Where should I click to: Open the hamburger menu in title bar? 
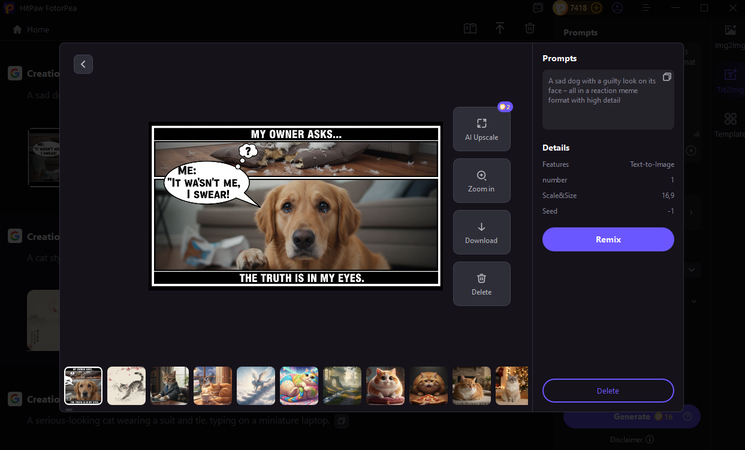[646, 8]
